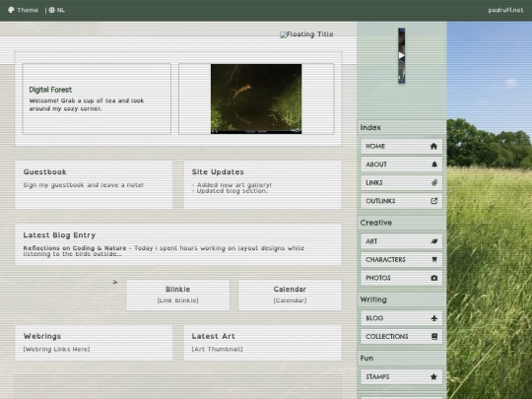Click 'Sign my guestbook and leave a note!'
Viewport: 532px width, 399px height.
84,185
